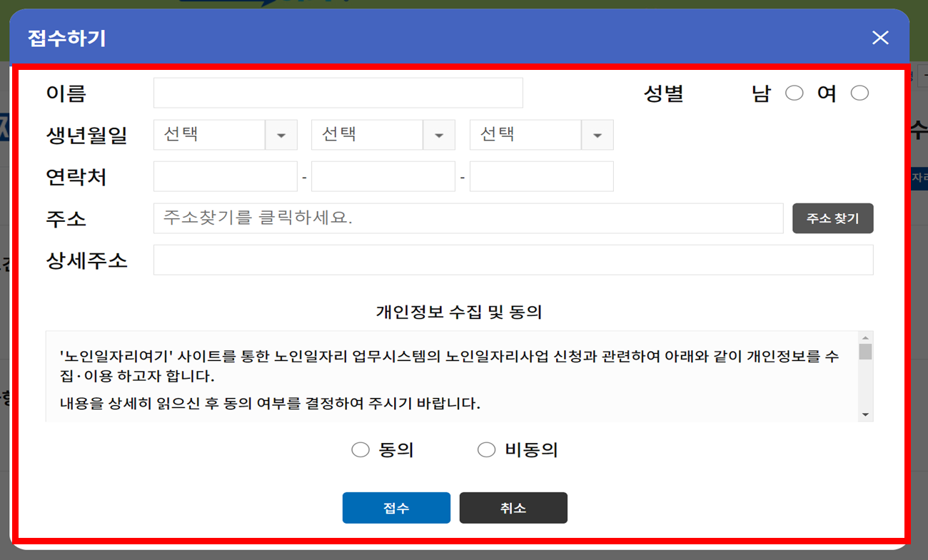
Task: Select the 남 (male) gender radio button
Action: pyautogui.click(x=795, y=92)
